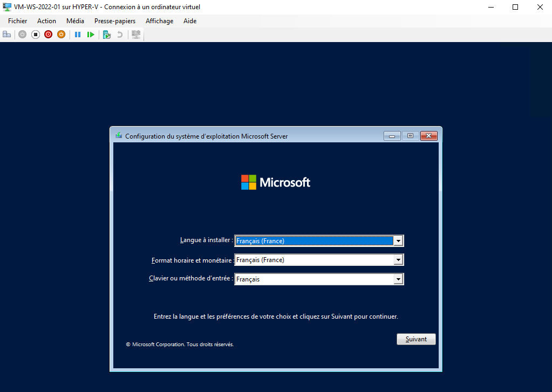Click the Ctrl+Alt+Del toolbar icon
This screenshot has width=552, height=392.
(x=7, y=35)
